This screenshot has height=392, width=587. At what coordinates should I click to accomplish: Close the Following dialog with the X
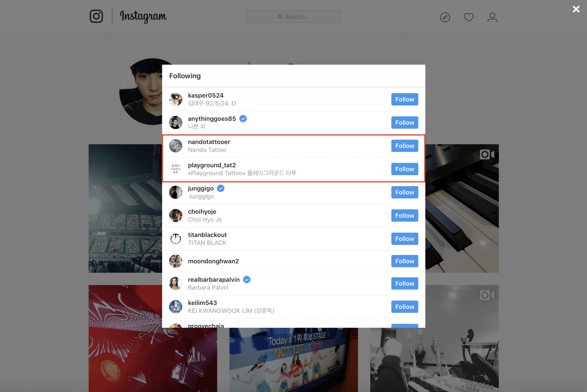point(576,9)
